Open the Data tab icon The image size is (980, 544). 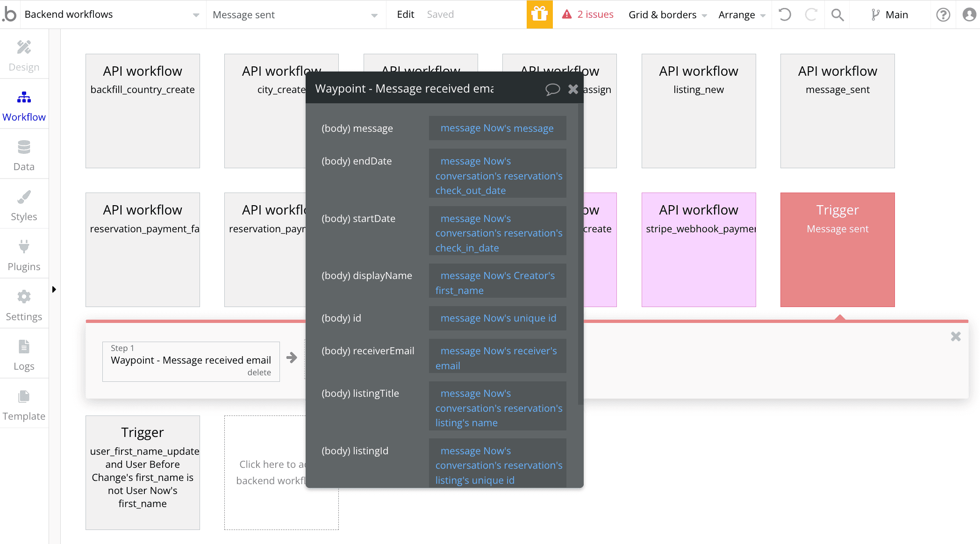click(x=24, y=147)
